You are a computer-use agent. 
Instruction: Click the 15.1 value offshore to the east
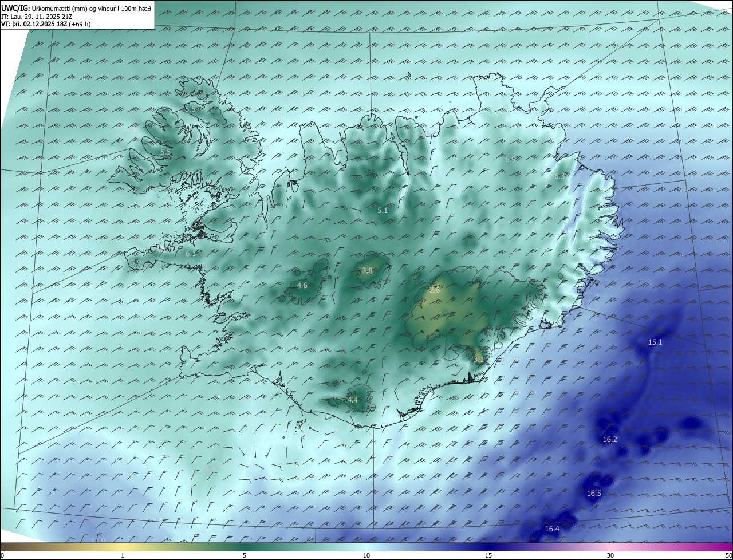pos(655,342)
